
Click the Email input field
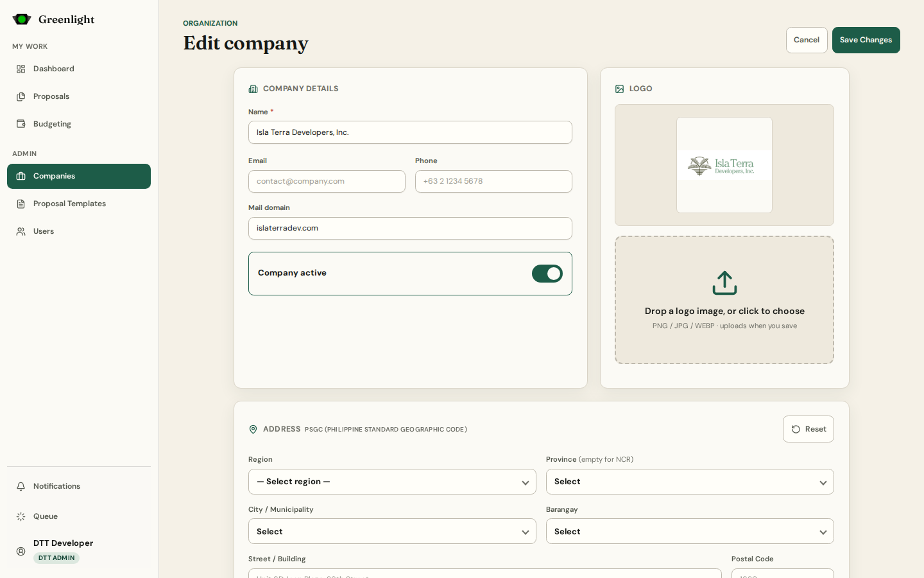[x=327, y=181]
